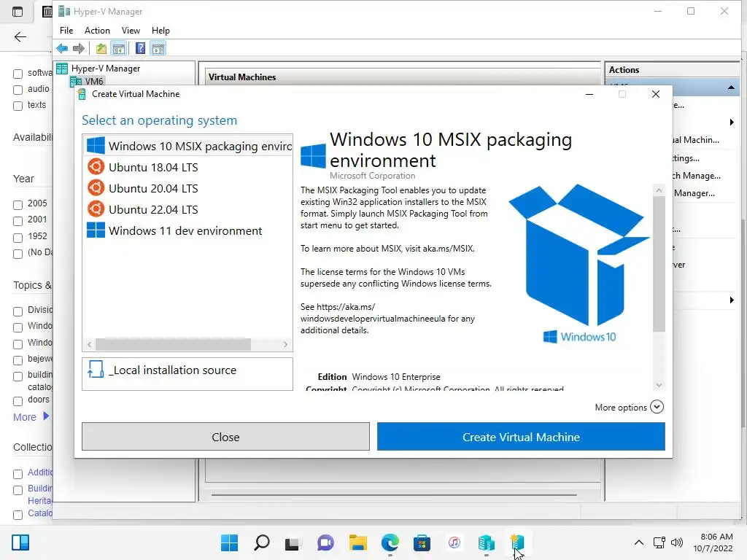Click the browser back arrow behind Hyper-V
Screen dimensions: 747x560
[20, 36]
